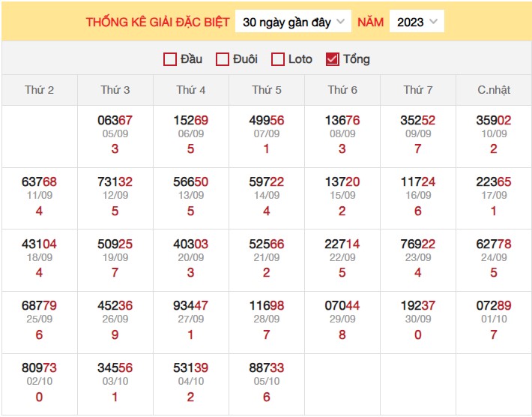Viewport: 532px width, 417px height.
Task: Click result 52566 dated 21/09
Action: (x=267, y=244)
